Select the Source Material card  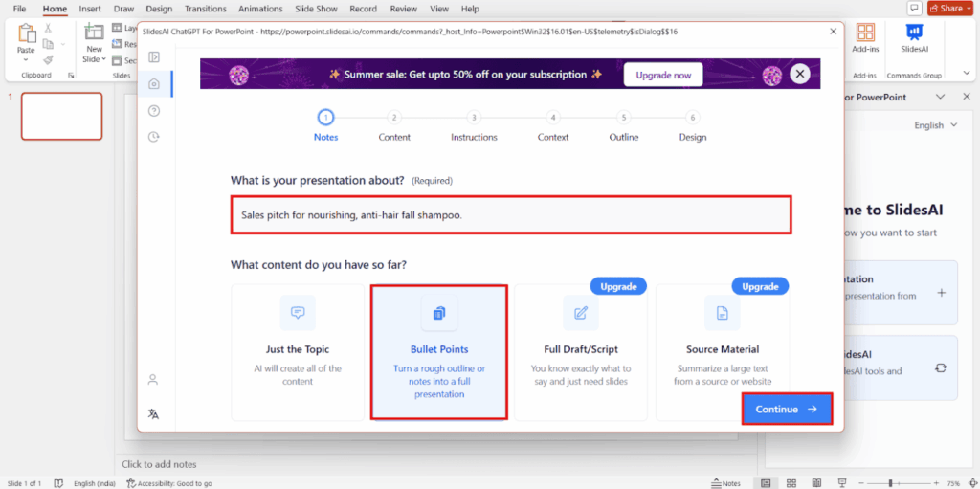pyautogui.click(x=723, y=351)
